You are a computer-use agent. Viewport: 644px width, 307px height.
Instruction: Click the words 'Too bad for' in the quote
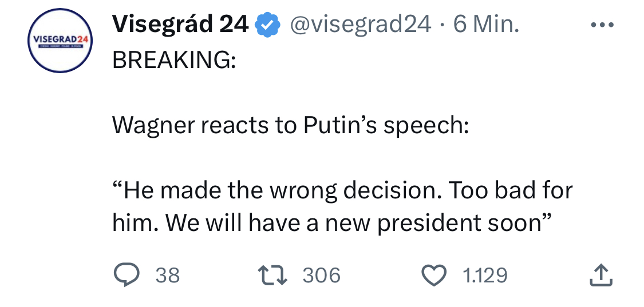511,190
